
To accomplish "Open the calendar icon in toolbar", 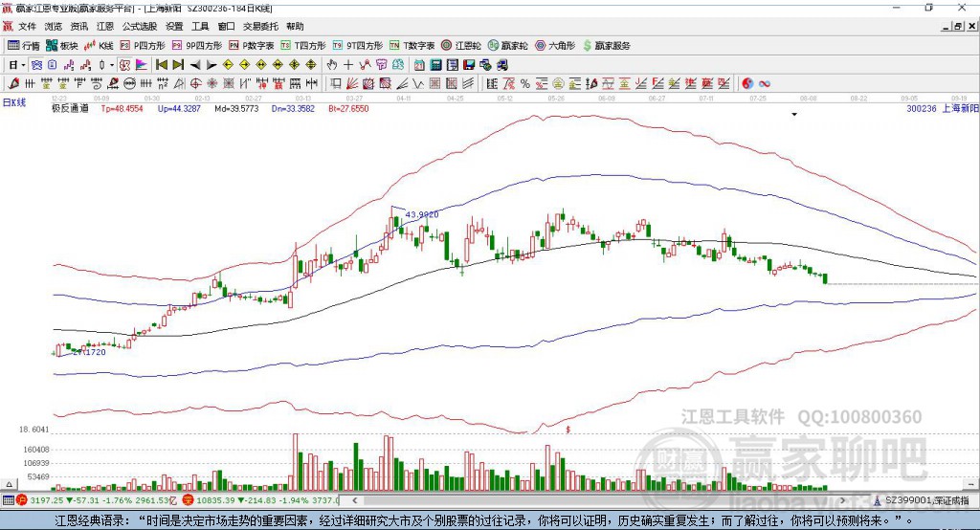I will [x=419, y=65].
